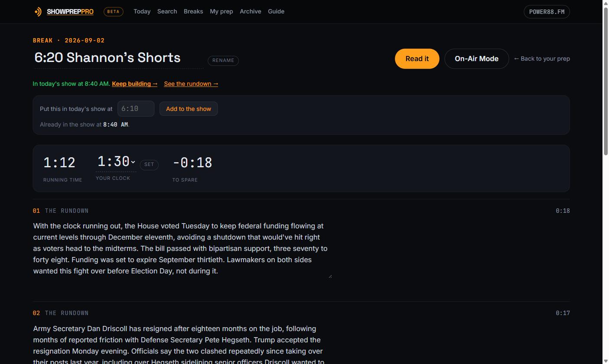Screen dimensions: 609x364
Task: Open the SHOWPREPPRO home link
Action: 70,12
